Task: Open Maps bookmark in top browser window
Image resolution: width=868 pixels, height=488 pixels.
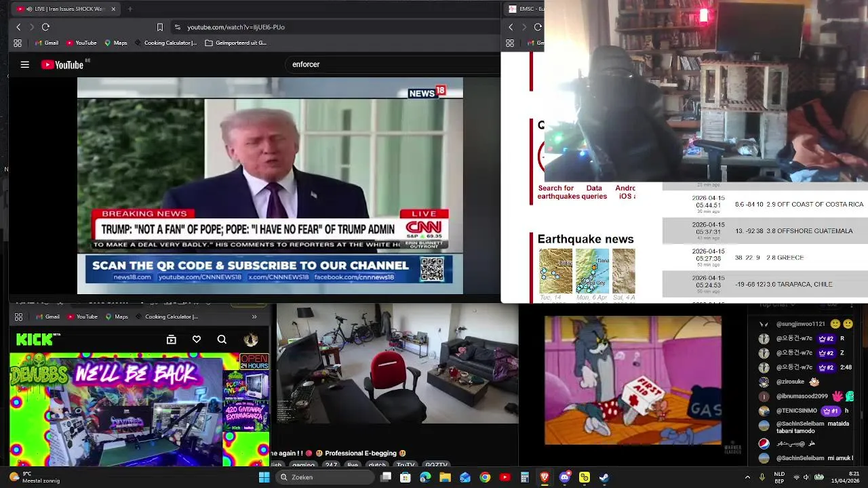Action: point(116,43)
